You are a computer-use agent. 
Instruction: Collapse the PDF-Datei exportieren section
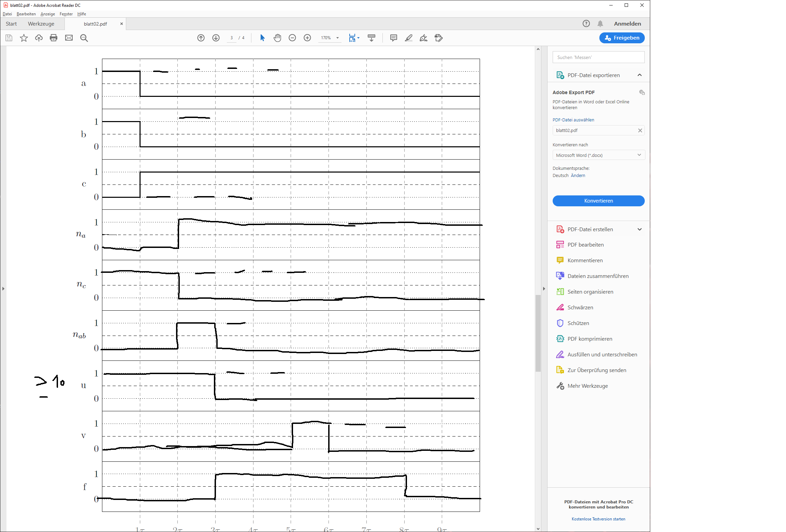(x=640, y=75)
